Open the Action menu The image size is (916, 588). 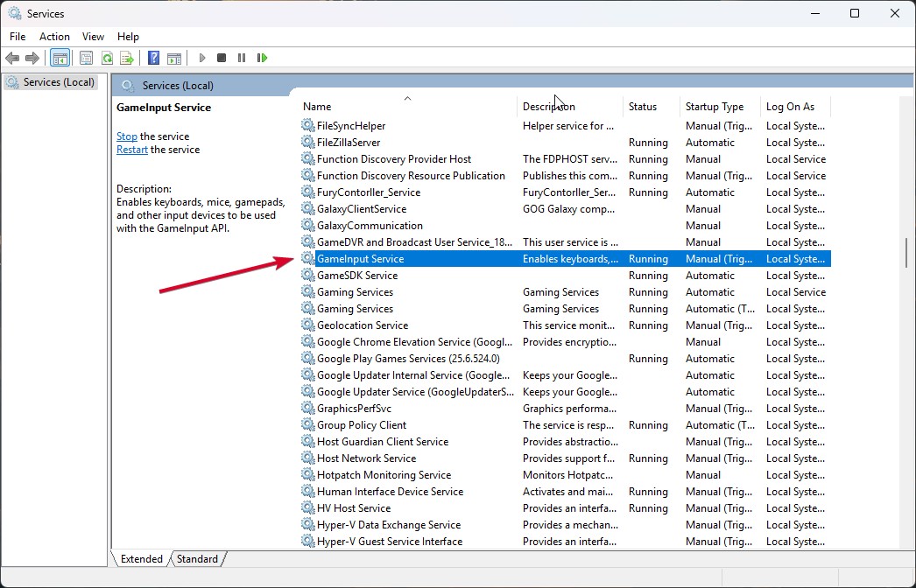(x=54, y=37)
